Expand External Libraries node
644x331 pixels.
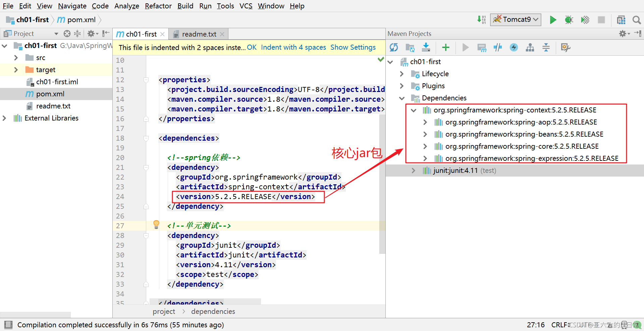tap(4, 118)
